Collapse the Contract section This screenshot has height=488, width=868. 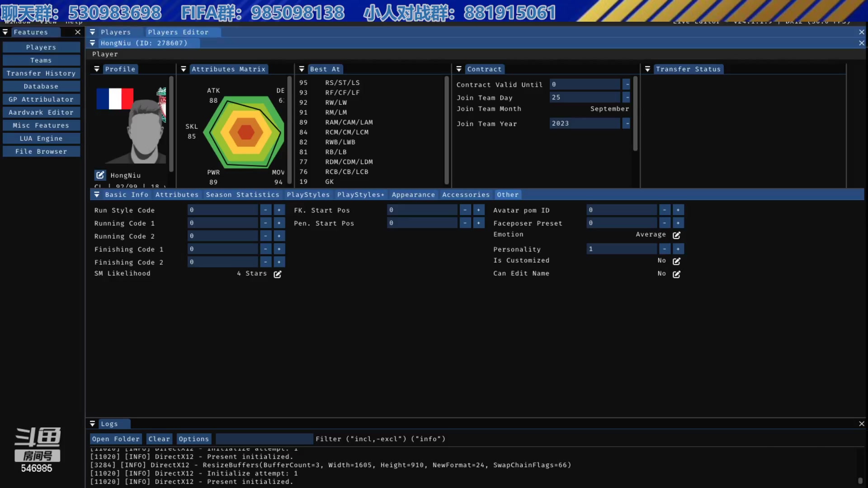(x=459, y=69)
